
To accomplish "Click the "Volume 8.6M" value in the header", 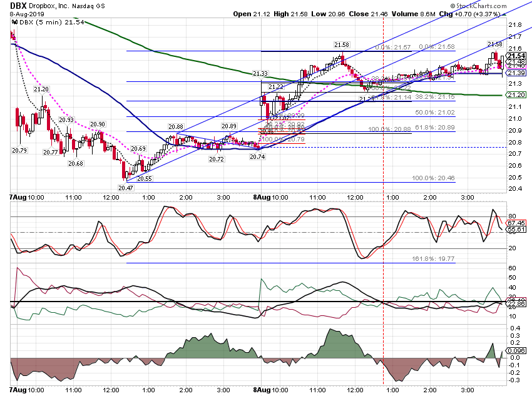I will coord(413,14).
